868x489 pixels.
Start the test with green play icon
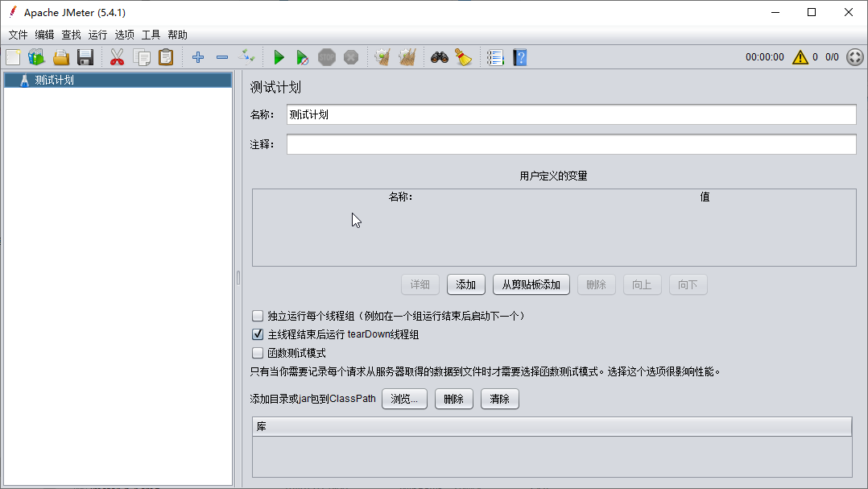[x=279, y=57]
